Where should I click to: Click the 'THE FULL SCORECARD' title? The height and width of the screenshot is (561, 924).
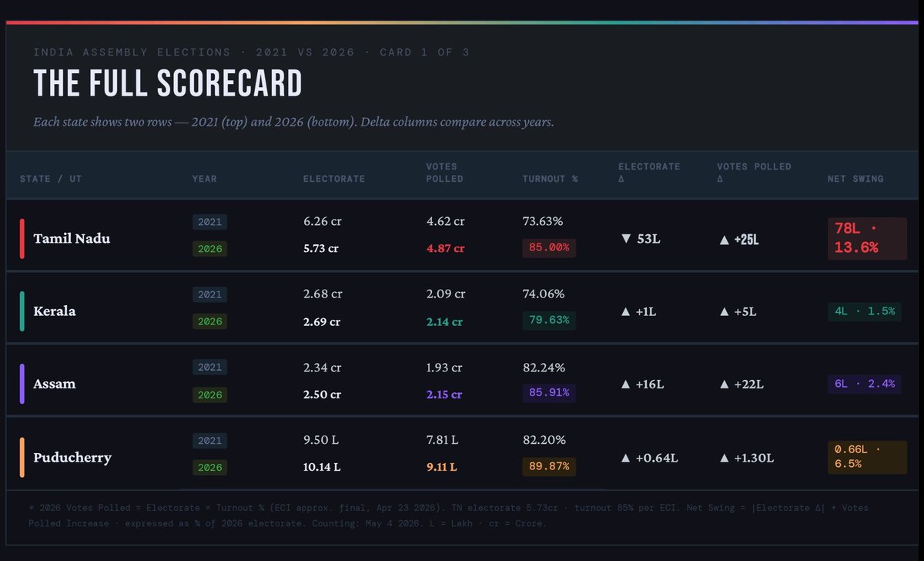[168, 83]
